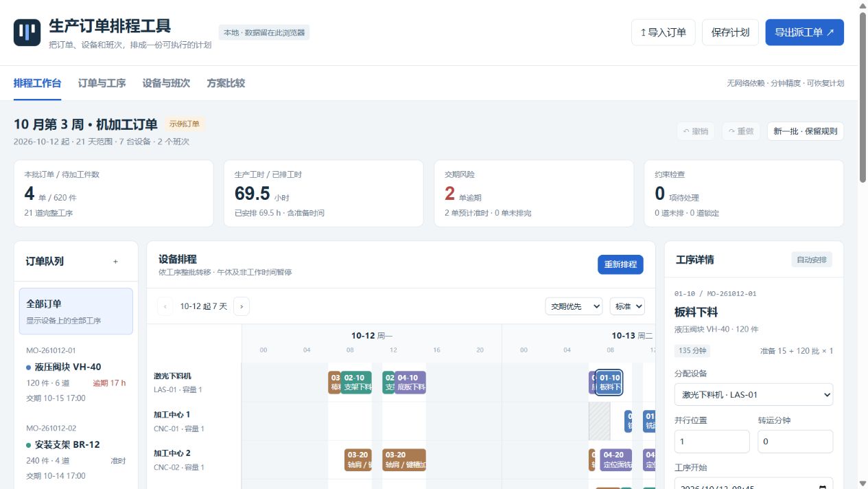This screenshot has width=868, height=489.
Task: Click the 导出派工单 export button
Action: [804, 32]
